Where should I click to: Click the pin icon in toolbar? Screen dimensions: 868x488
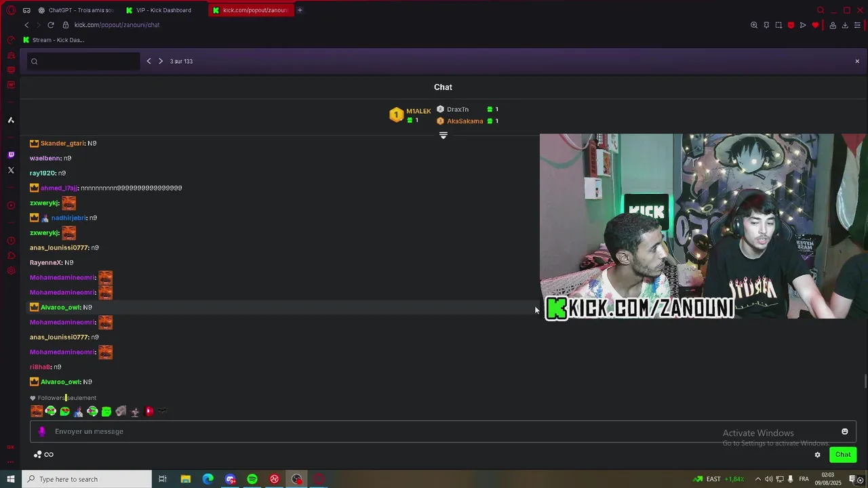[x=766, y=25]
